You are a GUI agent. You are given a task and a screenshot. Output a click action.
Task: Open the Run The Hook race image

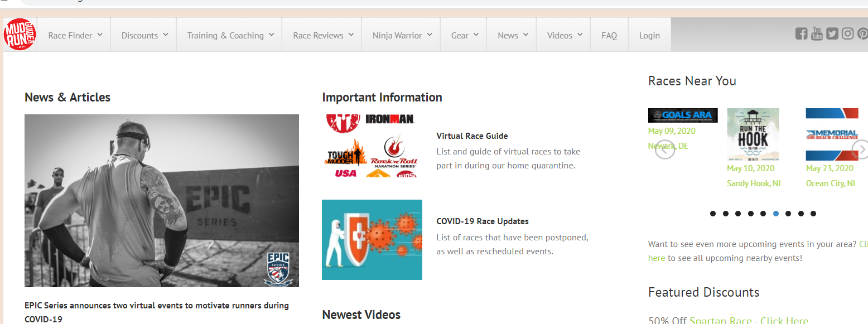click(753, 134)
